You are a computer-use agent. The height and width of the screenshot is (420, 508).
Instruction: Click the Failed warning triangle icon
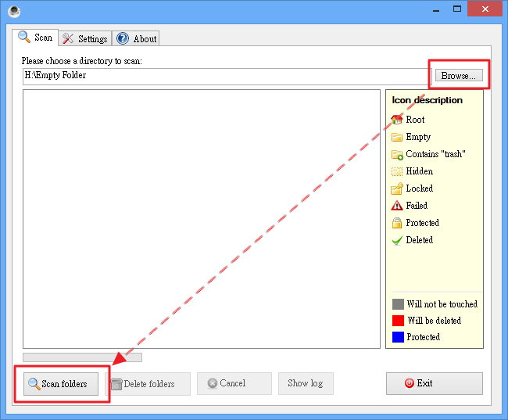pos(397,206)
